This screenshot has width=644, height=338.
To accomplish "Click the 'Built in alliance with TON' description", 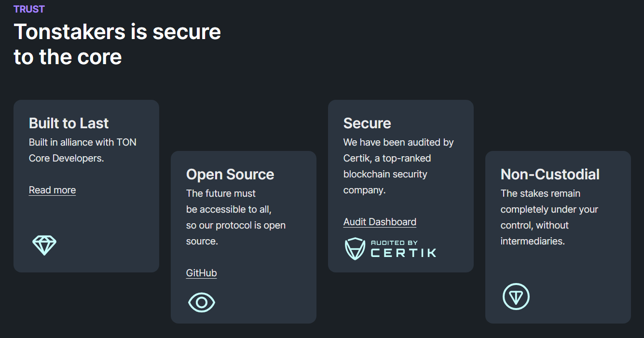I will [x=82, y=142].
